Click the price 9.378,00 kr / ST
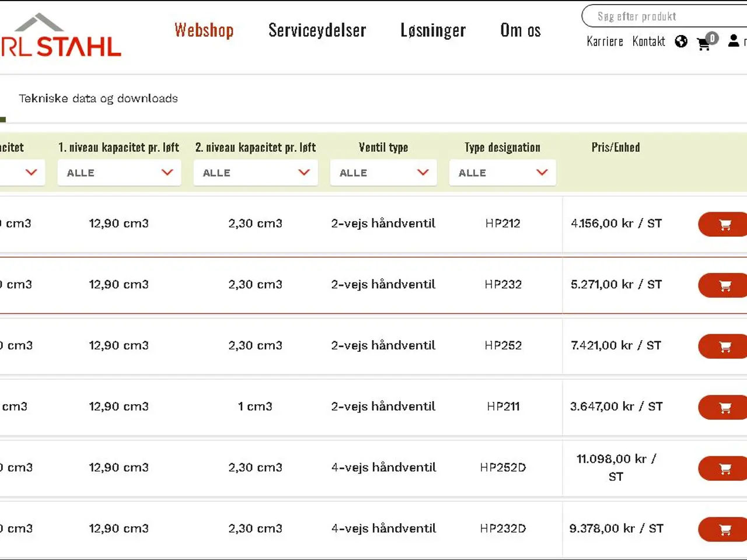 (x=616, y=528)
